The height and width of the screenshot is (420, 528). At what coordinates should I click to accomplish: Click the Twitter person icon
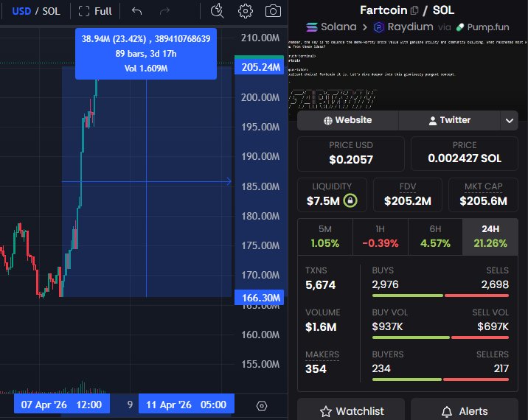tap(433, 121)
